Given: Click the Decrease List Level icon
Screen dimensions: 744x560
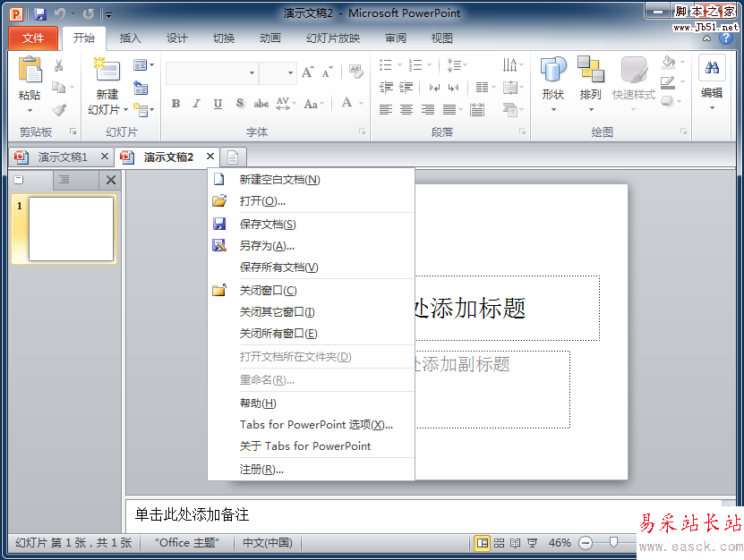Looking at the screenshot, I should 386,88.
